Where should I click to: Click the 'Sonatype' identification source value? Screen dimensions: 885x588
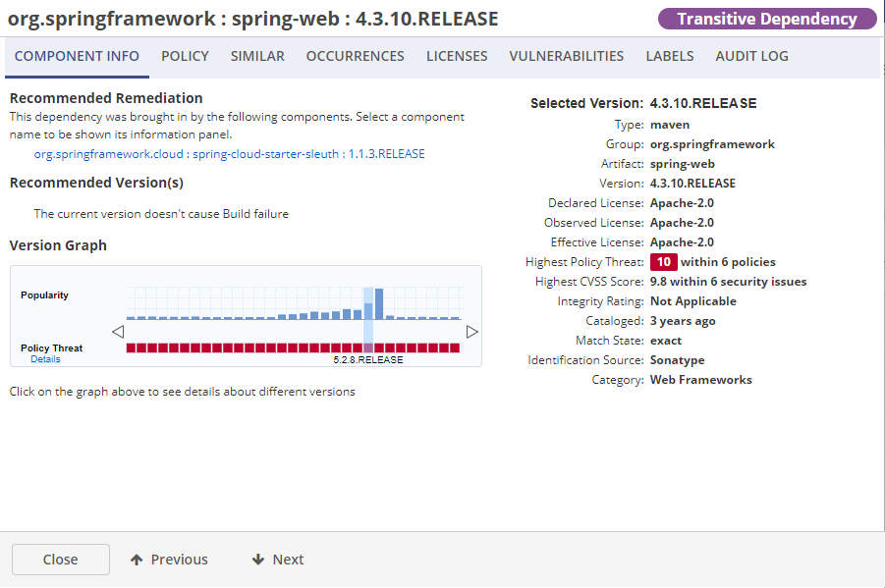(678, 360)
